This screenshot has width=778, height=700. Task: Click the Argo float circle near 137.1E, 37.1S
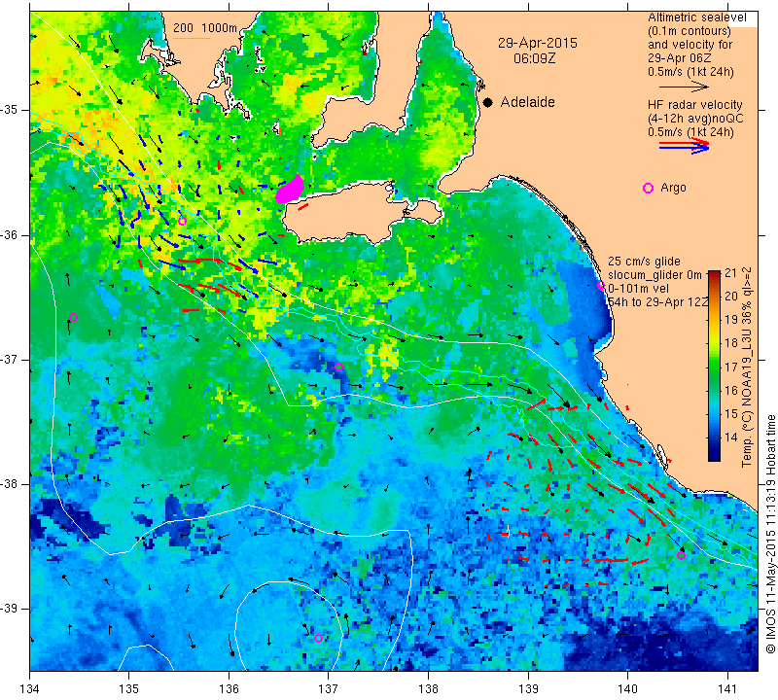(338, 367)
